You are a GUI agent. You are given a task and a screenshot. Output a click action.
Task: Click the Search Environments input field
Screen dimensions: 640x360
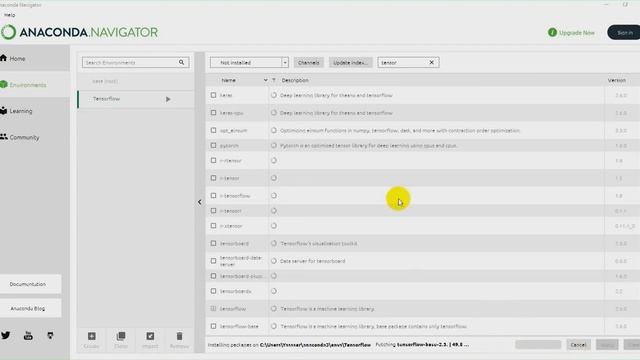(x=130, y=62)
